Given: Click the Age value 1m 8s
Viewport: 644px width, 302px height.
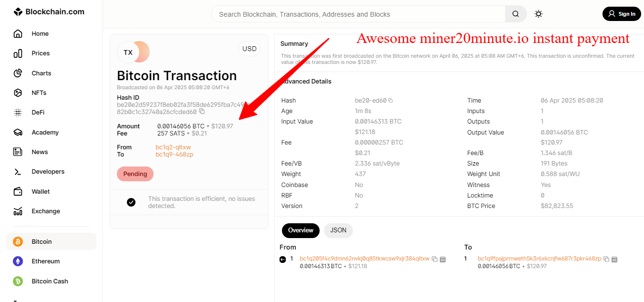Looking at the screenshot, I should pyautogui.click(x=363, y=111).
